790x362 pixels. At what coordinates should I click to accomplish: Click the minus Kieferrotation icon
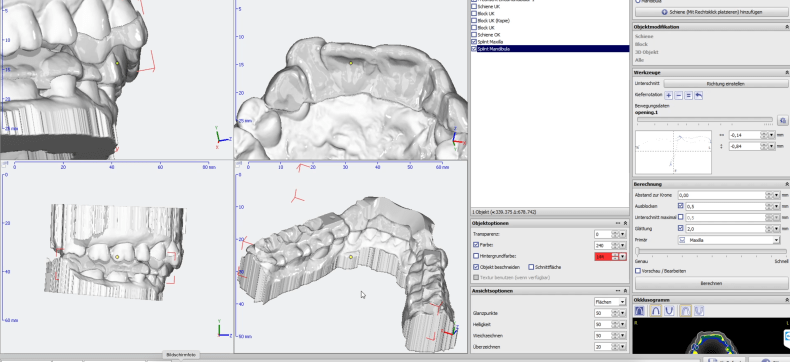pyautogui.click(x=679, y=95)
